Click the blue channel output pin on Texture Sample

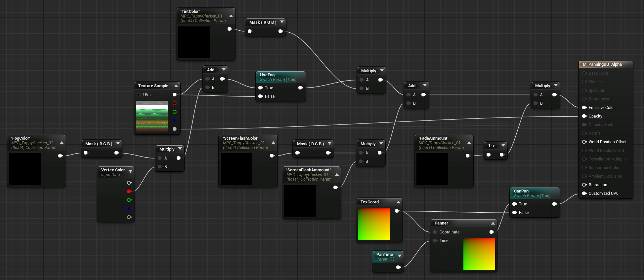(175, 121)
